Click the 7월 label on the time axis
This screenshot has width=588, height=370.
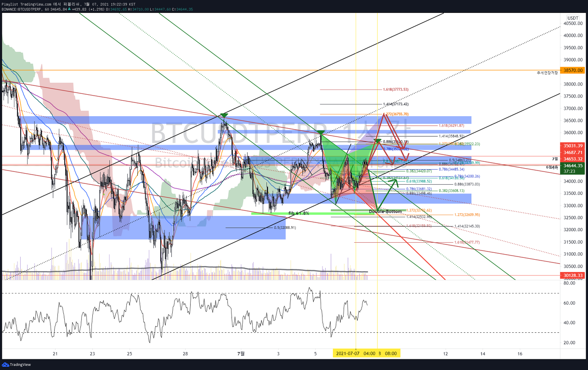241,353
